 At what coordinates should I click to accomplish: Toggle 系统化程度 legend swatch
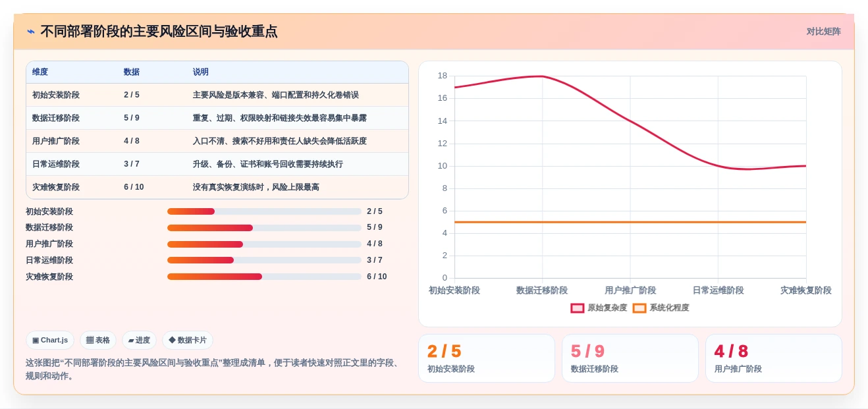pyautogui.click(x=639, y=308)
